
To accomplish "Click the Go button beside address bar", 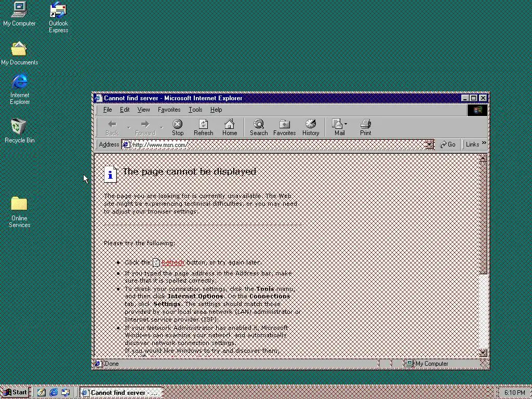I will pos(447,144).
